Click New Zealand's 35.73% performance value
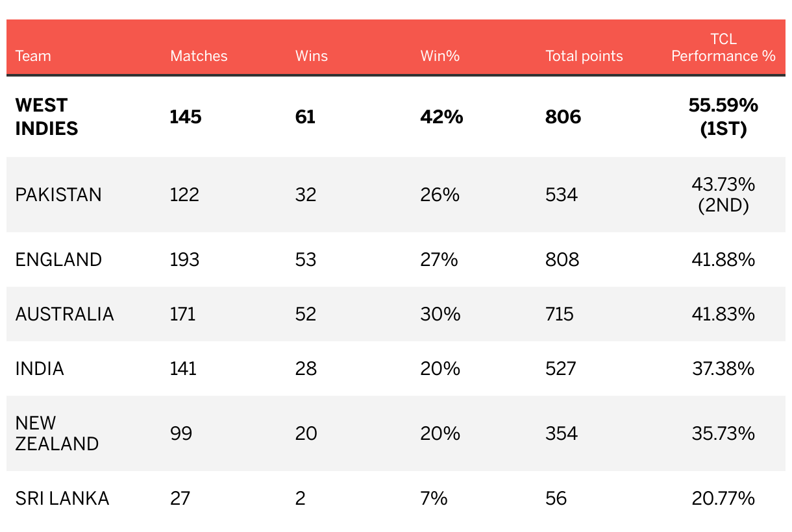792x532 pixels. [723, 433]
